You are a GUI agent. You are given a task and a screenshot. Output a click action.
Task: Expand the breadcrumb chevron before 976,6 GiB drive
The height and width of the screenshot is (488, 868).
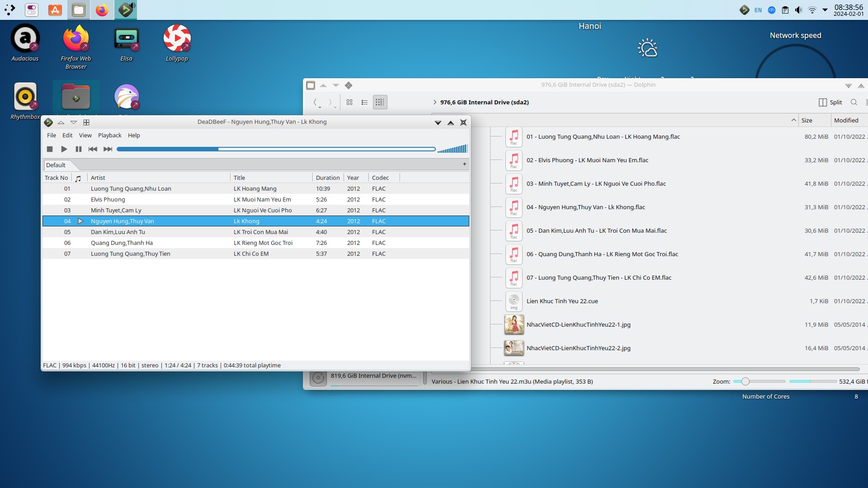click(x=435, y=102)
